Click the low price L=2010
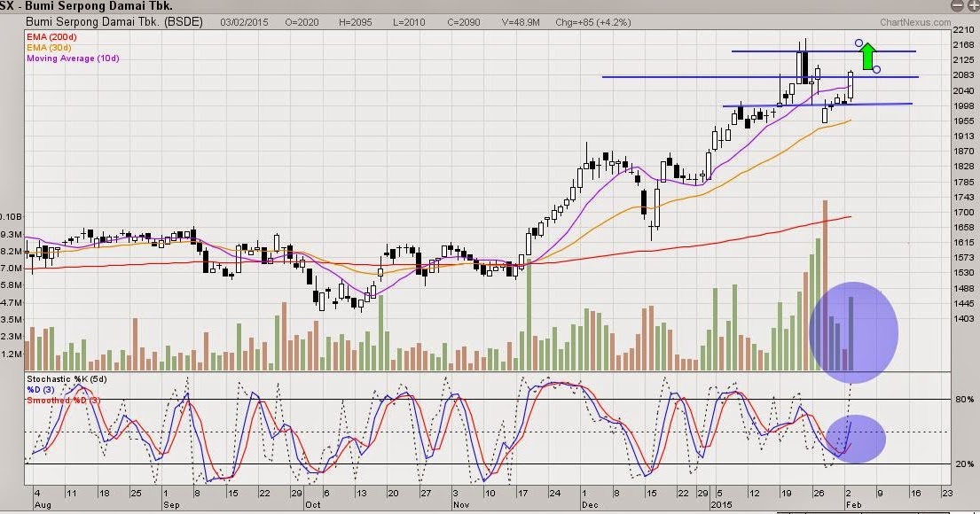 coord(410,22)
